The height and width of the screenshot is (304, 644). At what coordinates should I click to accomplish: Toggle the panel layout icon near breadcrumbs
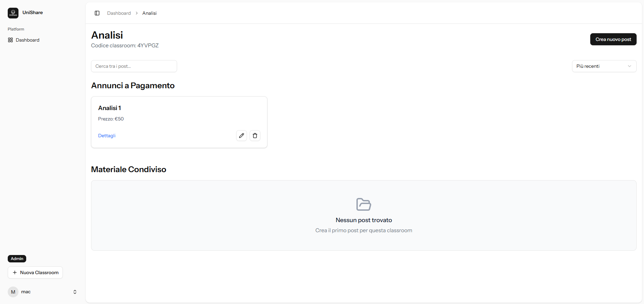tap(97, 13)
